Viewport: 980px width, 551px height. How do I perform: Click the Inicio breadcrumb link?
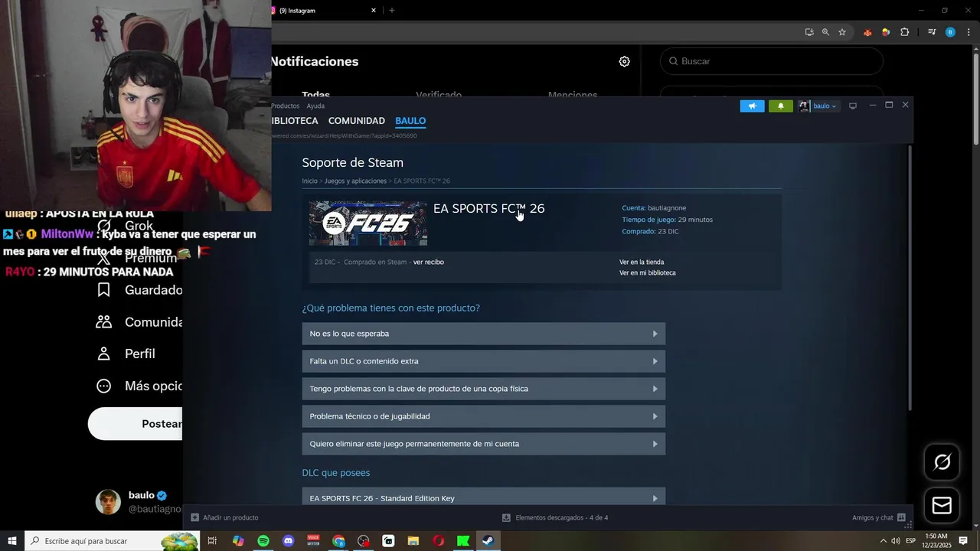coord(309,181)
